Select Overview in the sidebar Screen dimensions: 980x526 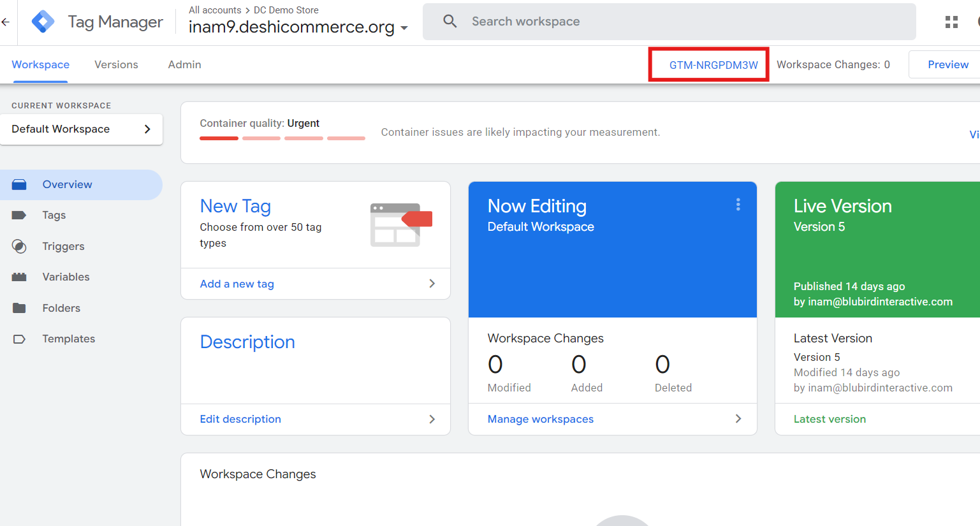point(81,185)
